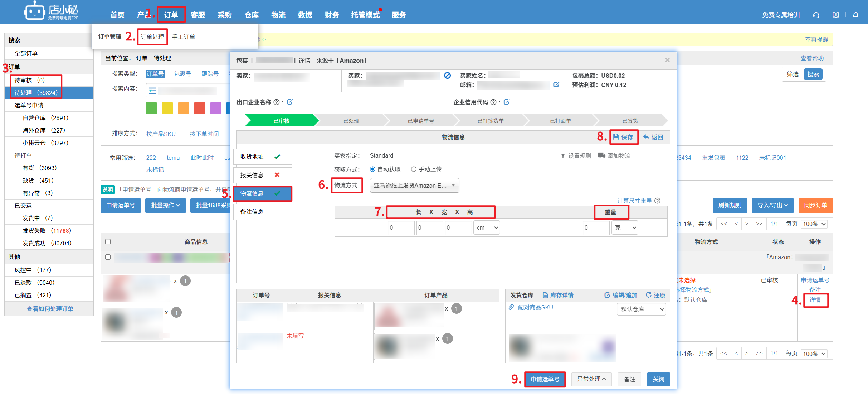868x394 pixels.
Task: Click the 申请运单号 button in dialog footer
Action: (x=545, y=379)
